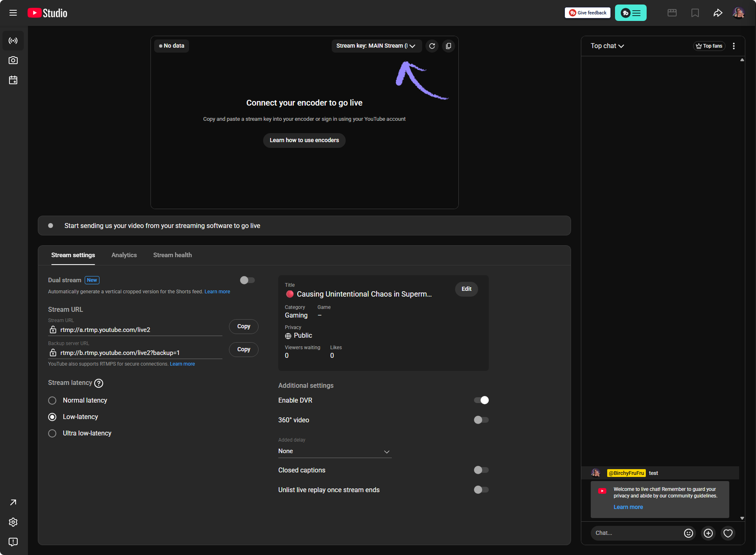Click Edit button for stream title

466,289
